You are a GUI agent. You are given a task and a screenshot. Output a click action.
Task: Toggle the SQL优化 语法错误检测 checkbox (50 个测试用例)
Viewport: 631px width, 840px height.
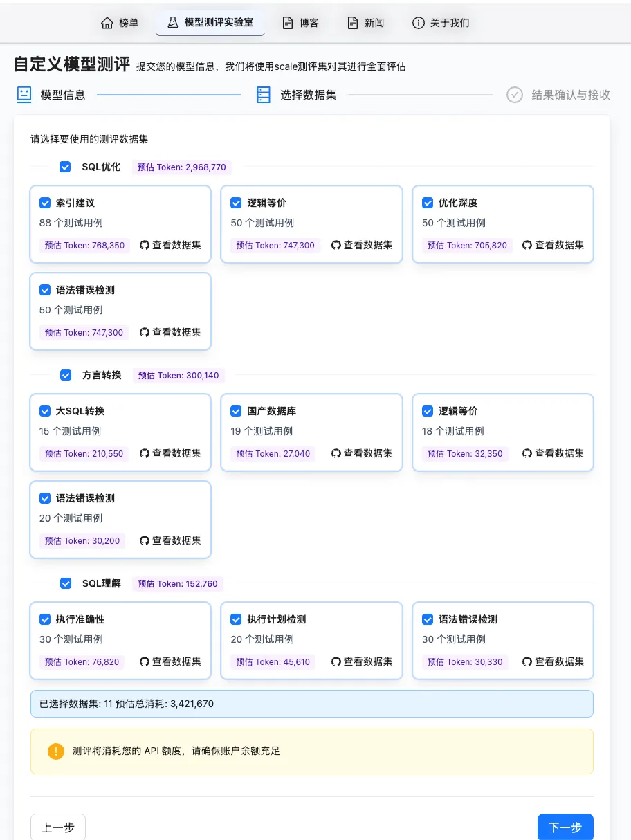click(x=45, y=290)
